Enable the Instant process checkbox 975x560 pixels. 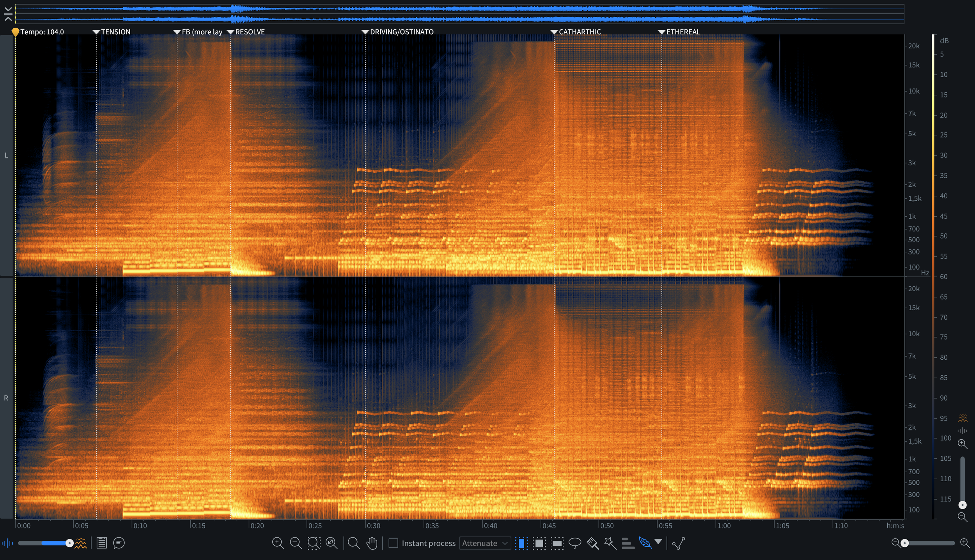coord(394,543)
